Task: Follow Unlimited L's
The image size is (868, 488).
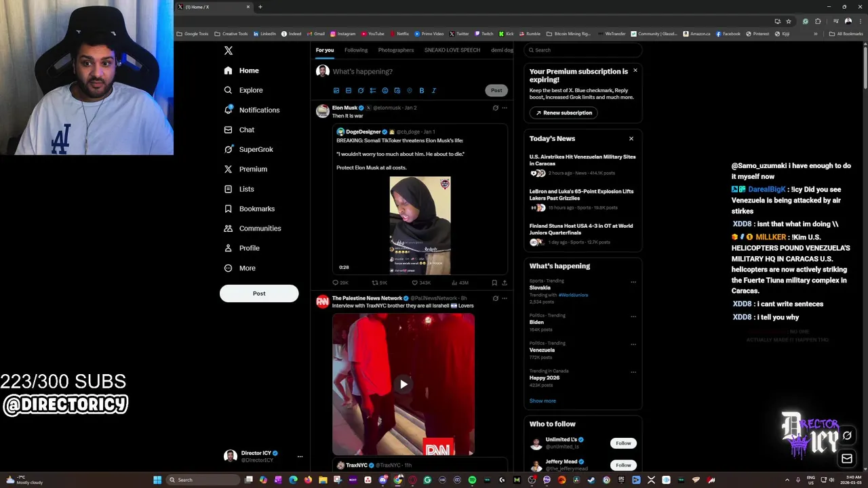Action: point(623,443)
